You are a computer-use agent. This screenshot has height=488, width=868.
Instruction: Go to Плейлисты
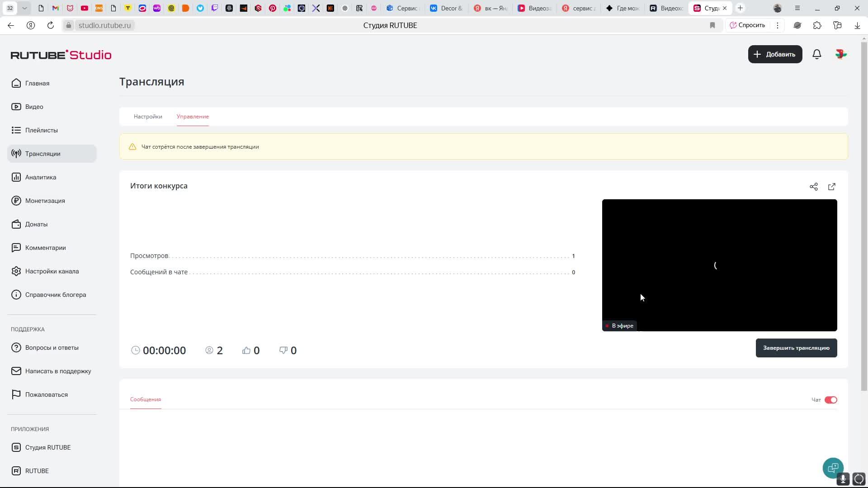(52, 130)
